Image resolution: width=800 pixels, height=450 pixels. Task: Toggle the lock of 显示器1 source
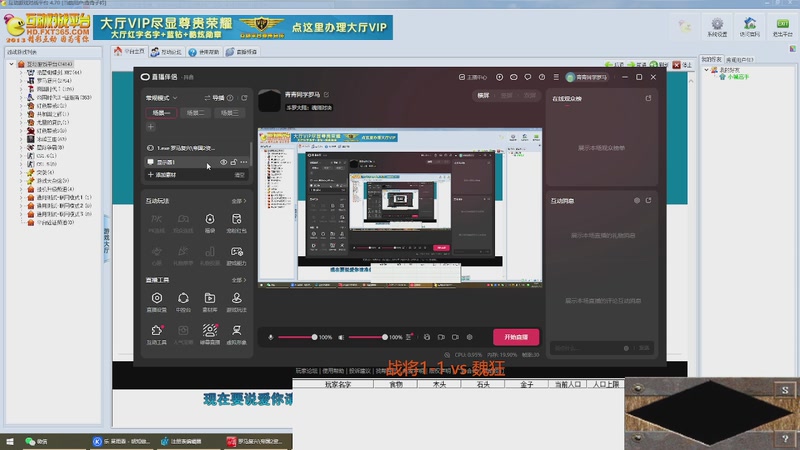[x=234, y=162]
